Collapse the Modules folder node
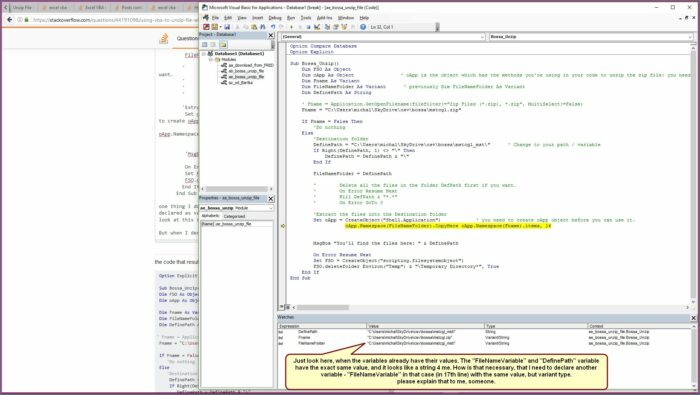 point(211,59)
